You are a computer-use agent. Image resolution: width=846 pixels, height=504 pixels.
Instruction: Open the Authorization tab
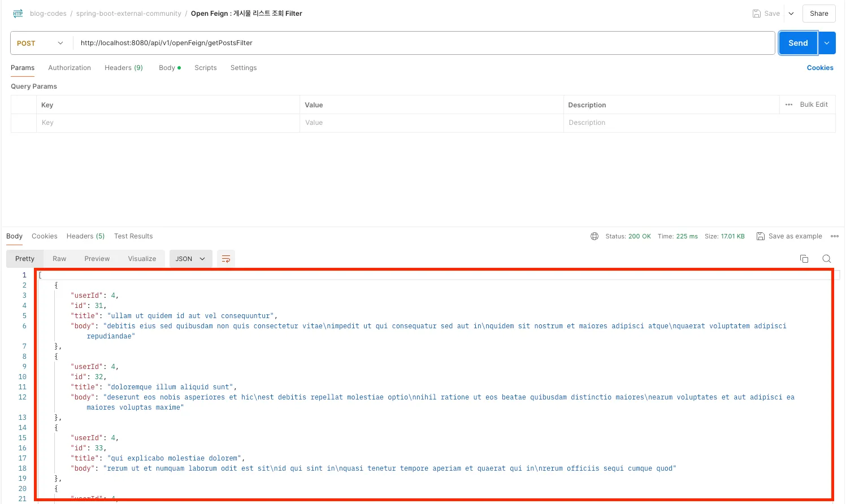(70, 68)
